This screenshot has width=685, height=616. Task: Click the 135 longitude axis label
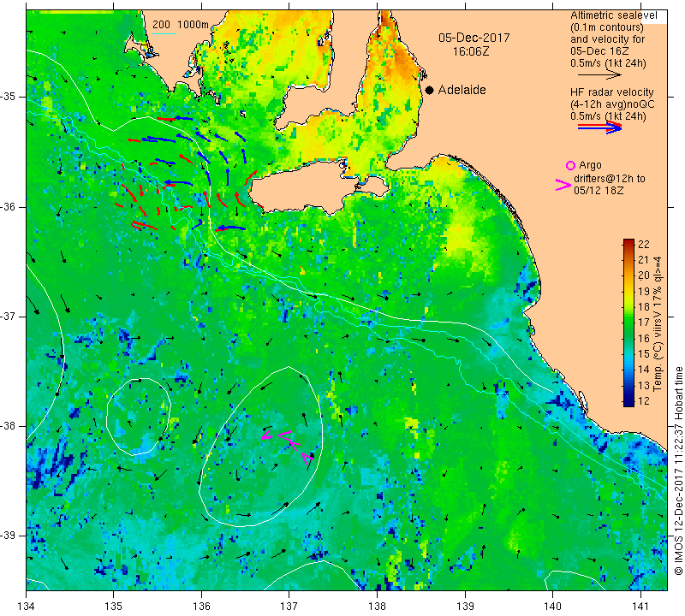click(114, 606)
